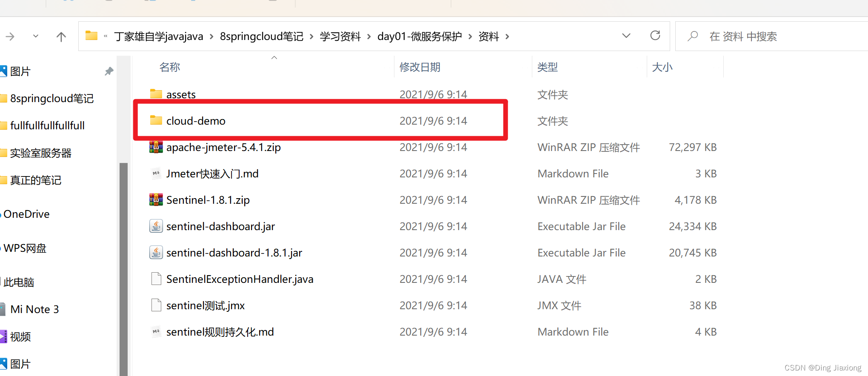Select sentinel-dashboard.jar Java icon
868x376 pixels.
pyautogui.click(x=156, y=226)
